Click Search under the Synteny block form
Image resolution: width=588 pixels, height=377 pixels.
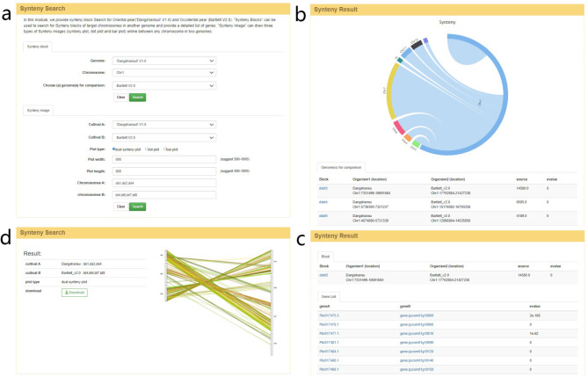(138, 98)
